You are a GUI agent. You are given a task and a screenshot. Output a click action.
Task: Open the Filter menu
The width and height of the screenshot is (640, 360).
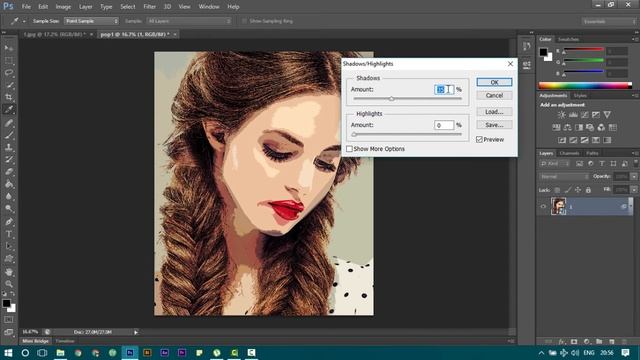tap(149, 7)
